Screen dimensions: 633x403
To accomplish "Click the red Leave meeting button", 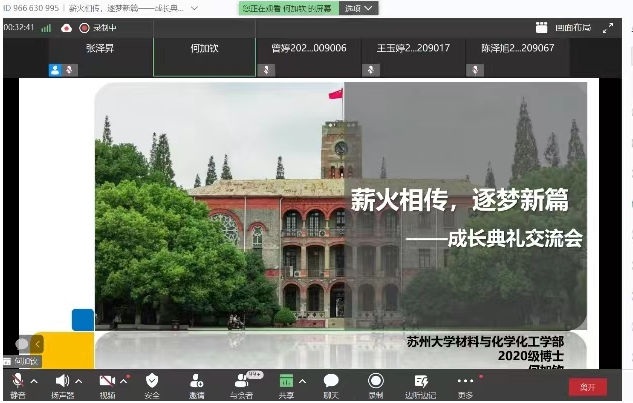I will click(587, 386).
